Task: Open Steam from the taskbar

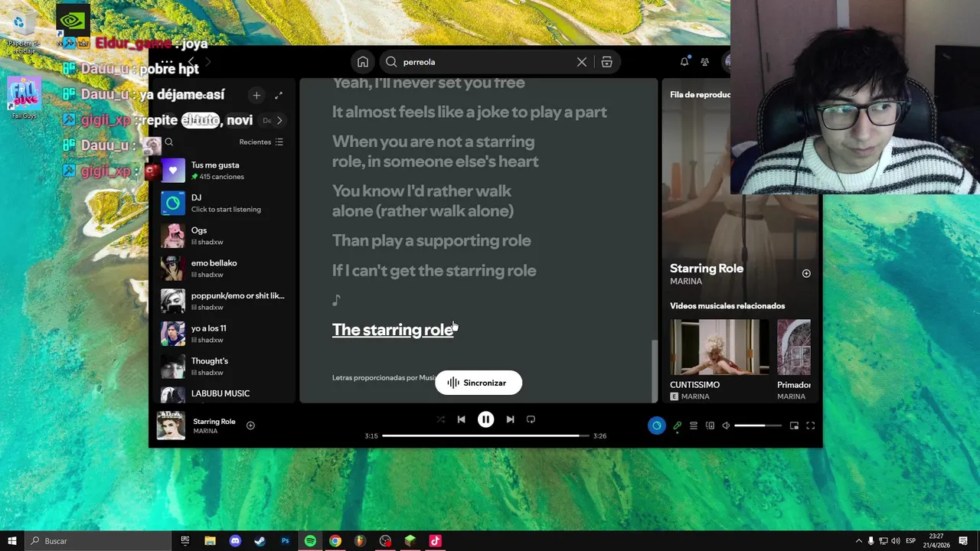Action: coord(260,541)
